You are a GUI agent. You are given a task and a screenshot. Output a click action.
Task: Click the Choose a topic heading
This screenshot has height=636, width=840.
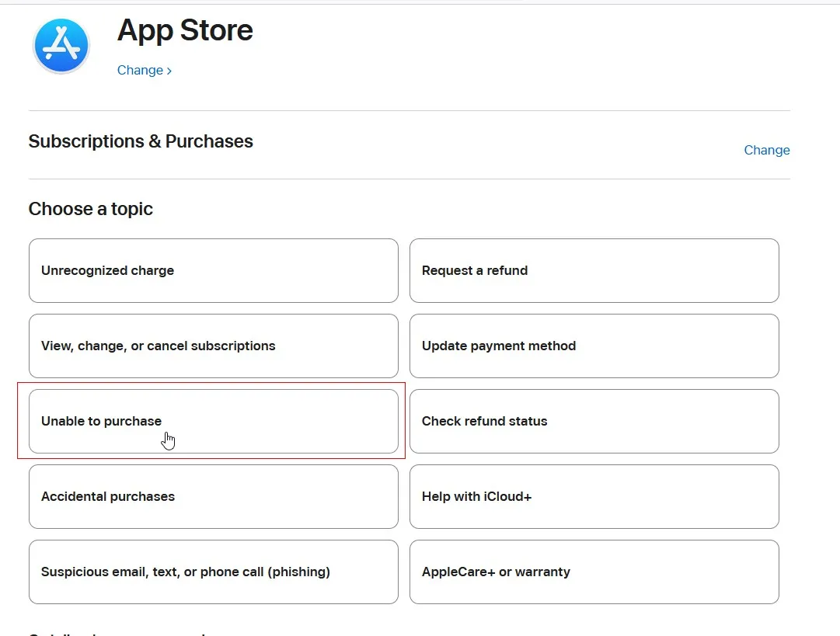pos(90,209)
